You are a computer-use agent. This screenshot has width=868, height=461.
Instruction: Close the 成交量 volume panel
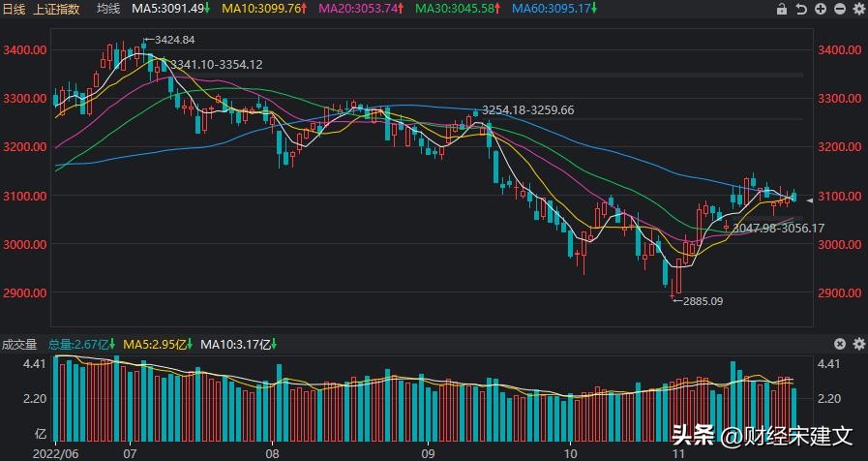(838, 344)
